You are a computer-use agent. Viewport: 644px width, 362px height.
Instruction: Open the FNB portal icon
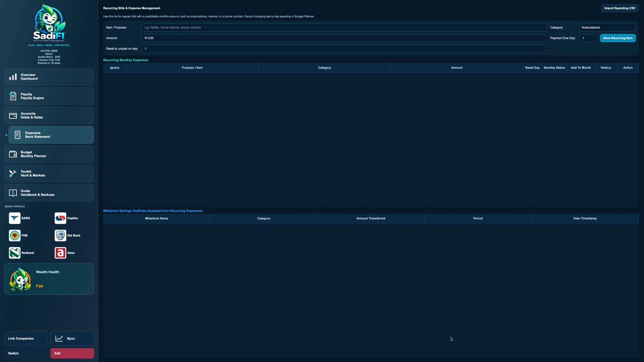click(x=14, y=235)
